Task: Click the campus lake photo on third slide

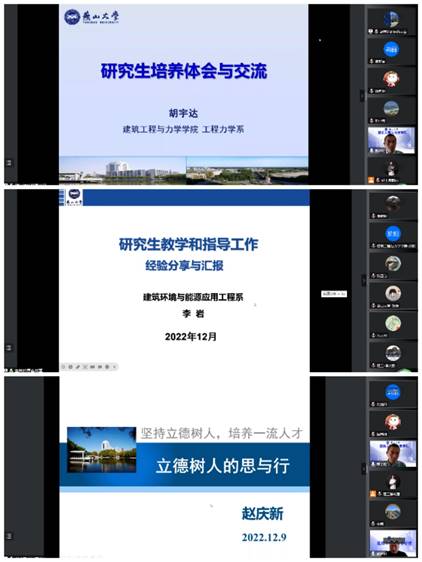Action: (102, 450)
